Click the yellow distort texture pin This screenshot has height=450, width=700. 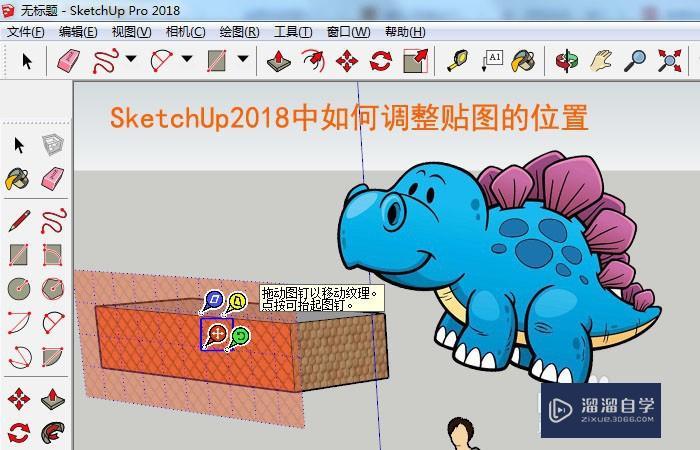237,301
